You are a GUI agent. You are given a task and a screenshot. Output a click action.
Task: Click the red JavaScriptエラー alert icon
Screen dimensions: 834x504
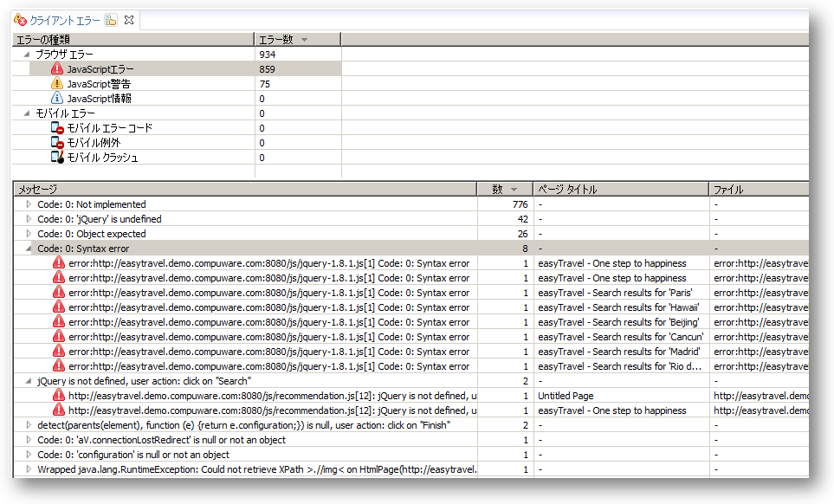57,68
